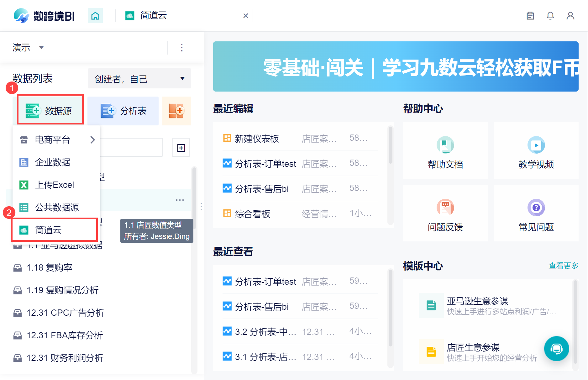The image size is (588, 380).
Task: Open the clipboard task list icon
Action: 530,16
